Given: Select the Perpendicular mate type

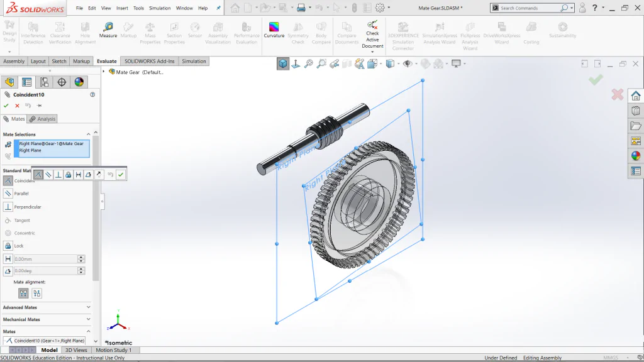Looking at the screenshot, I should 8,207.
